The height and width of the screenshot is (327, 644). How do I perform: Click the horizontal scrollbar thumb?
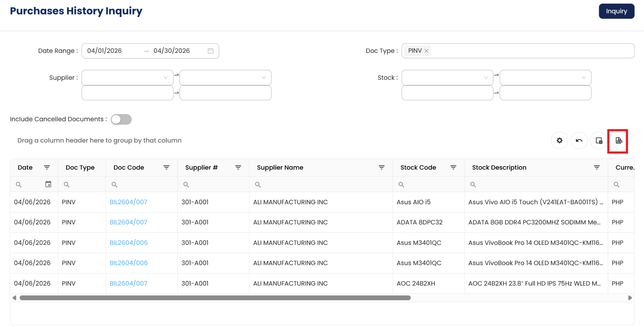pos(215,298)
